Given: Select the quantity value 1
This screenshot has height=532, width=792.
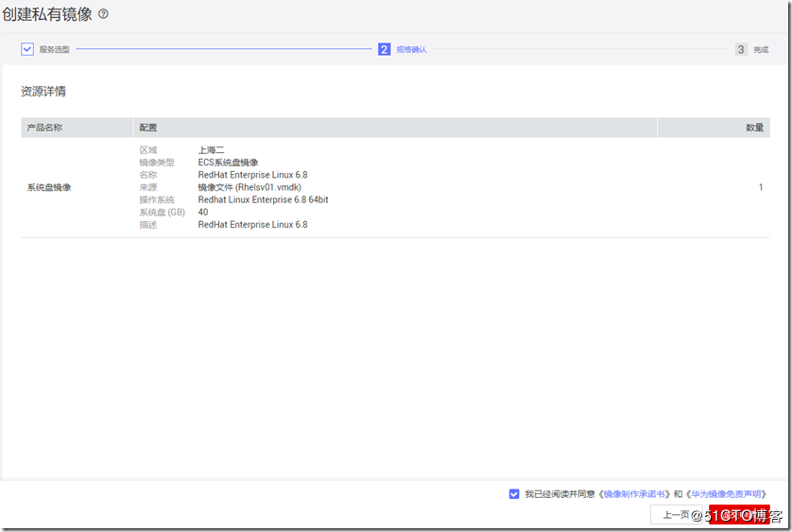Looking at the screenshot, I should coord(761,187).
